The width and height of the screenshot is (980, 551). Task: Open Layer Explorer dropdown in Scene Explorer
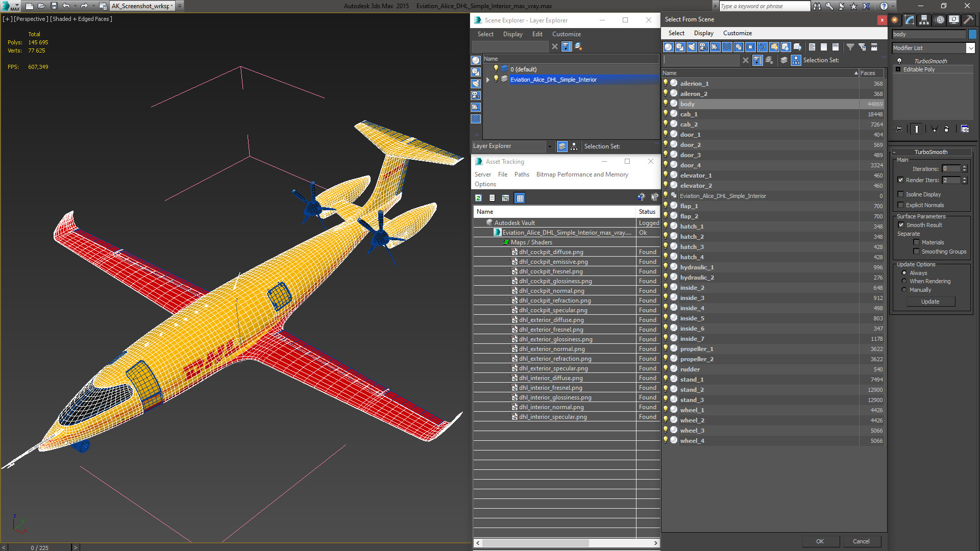coord(549,146)
